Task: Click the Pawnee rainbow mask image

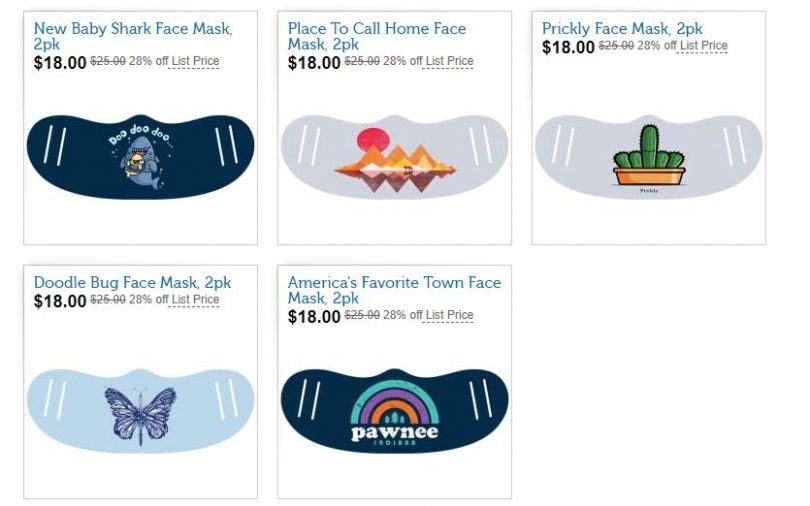Action: pos(394,410)
